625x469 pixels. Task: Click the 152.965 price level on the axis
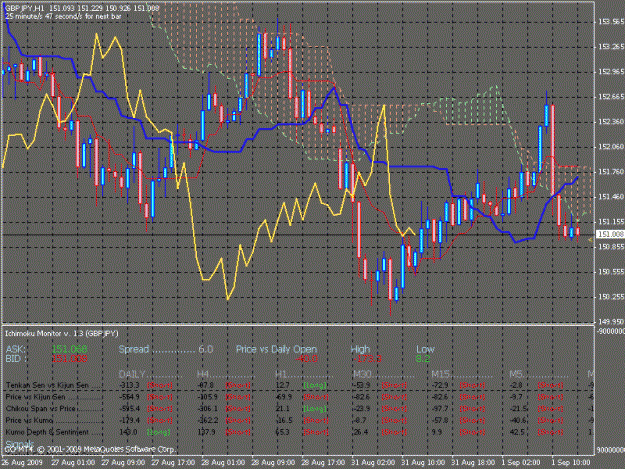point(611,72)
